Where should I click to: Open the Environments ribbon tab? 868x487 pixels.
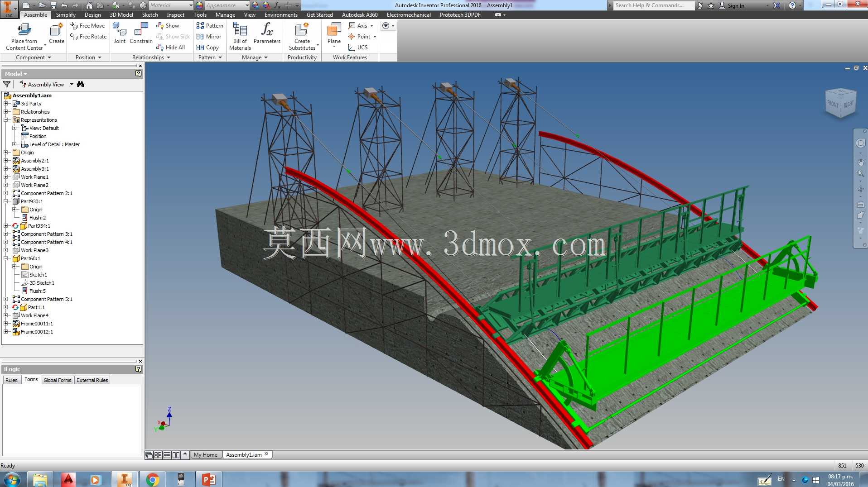coord(281,15)
